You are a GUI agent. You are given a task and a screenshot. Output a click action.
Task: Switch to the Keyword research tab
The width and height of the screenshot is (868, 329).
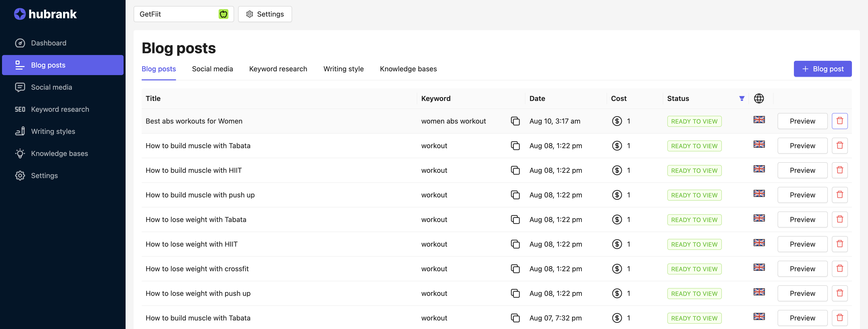[x=278, y=69]
